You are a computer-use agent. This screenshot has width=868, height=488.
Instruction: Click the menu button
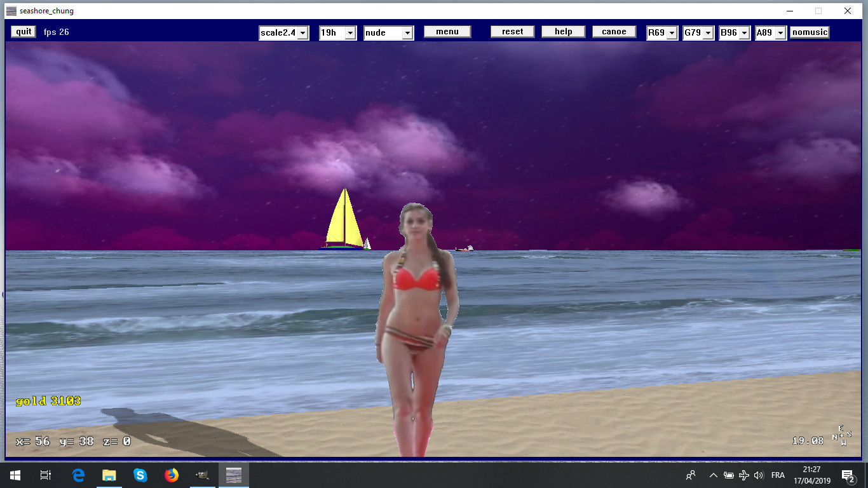click(x=447, y=32)
